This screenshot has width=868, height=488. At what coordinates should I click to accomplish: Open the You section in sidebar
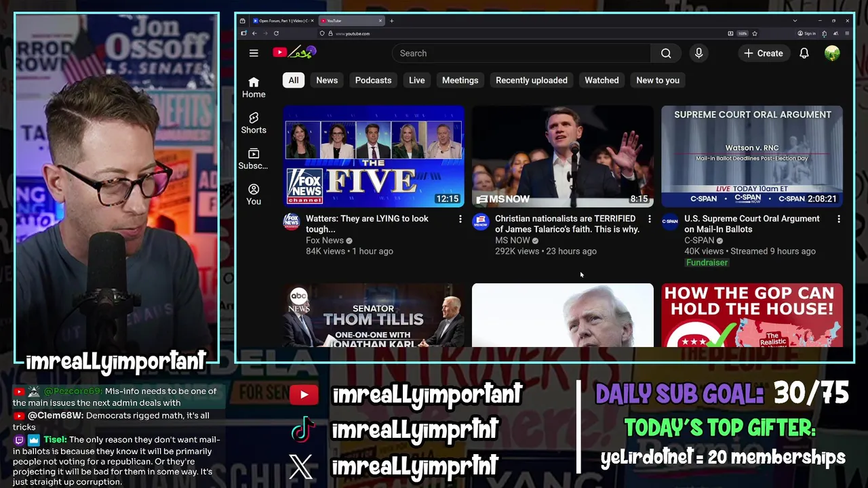pyautogui.click(x=254, y=195)
